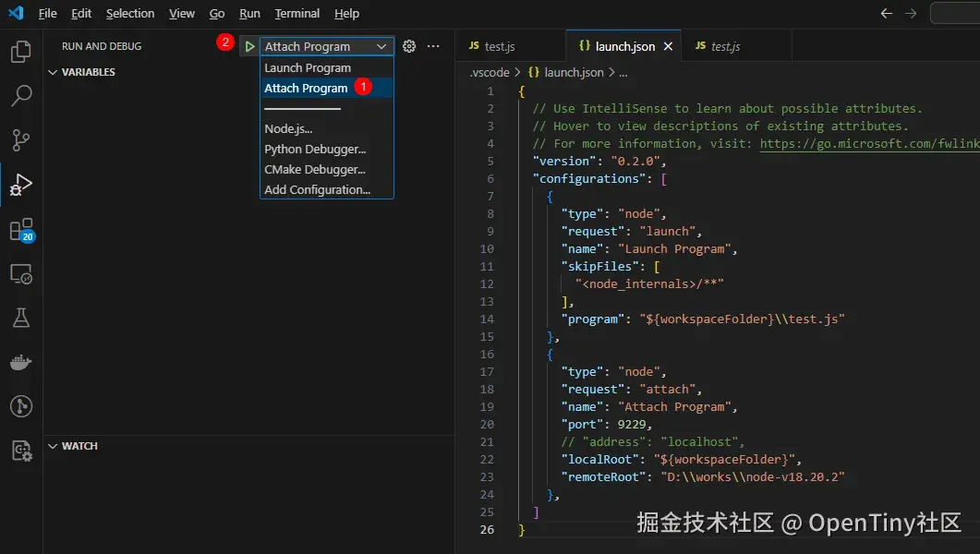Go back with left arrow
This screenshot has width=980, height=554.
887,13
